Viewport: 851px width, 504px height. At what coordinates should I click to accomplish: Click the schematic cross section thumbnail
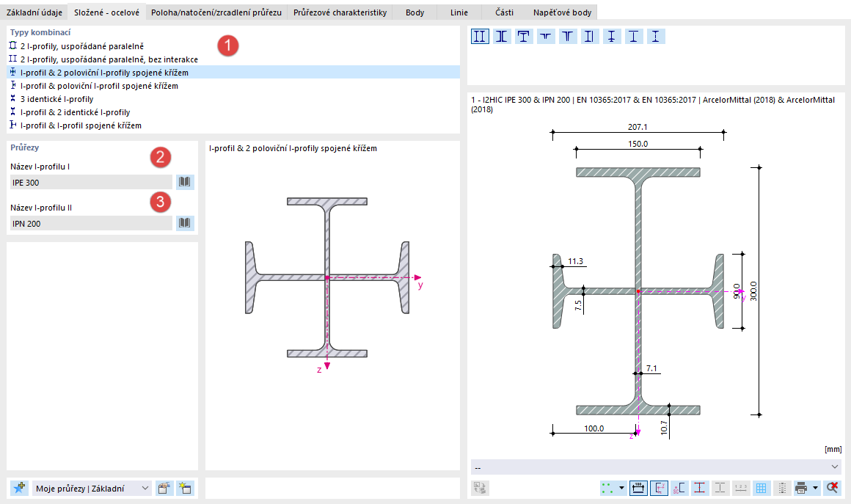pos(327,277)
